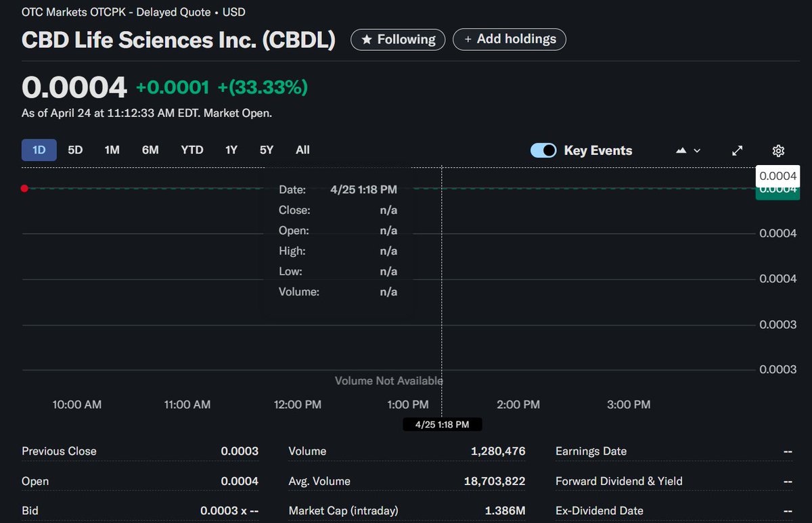Select the 1D range tab
The image size is (812, 523).
click(39, 150)
